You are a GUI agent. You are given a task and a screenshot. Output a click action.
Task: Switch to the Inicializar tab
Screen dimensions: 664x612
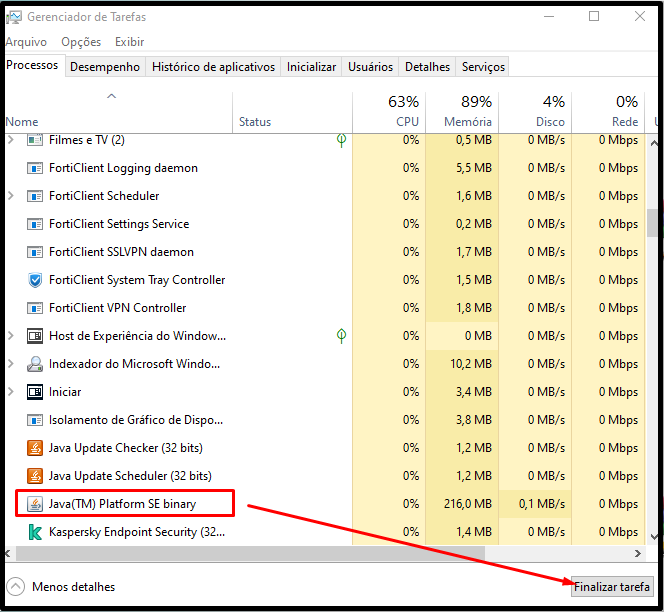pos(311,67)
